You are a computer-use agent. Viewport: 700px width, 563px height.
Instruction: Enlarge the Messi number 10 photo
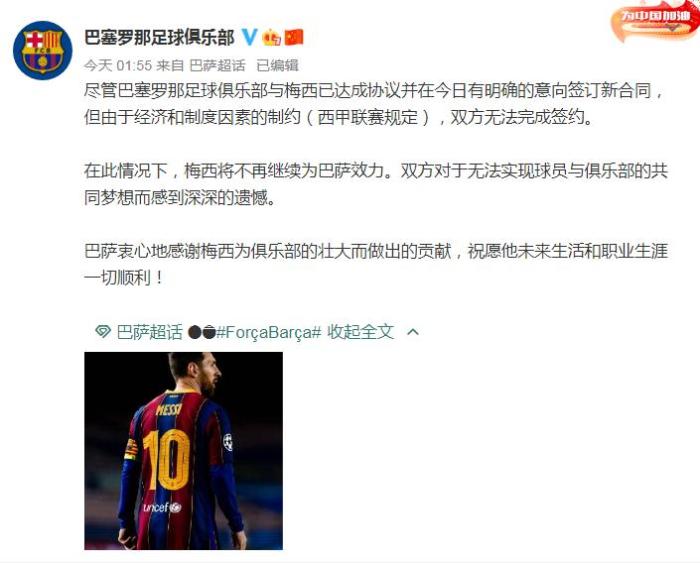(x=183, y=450)
